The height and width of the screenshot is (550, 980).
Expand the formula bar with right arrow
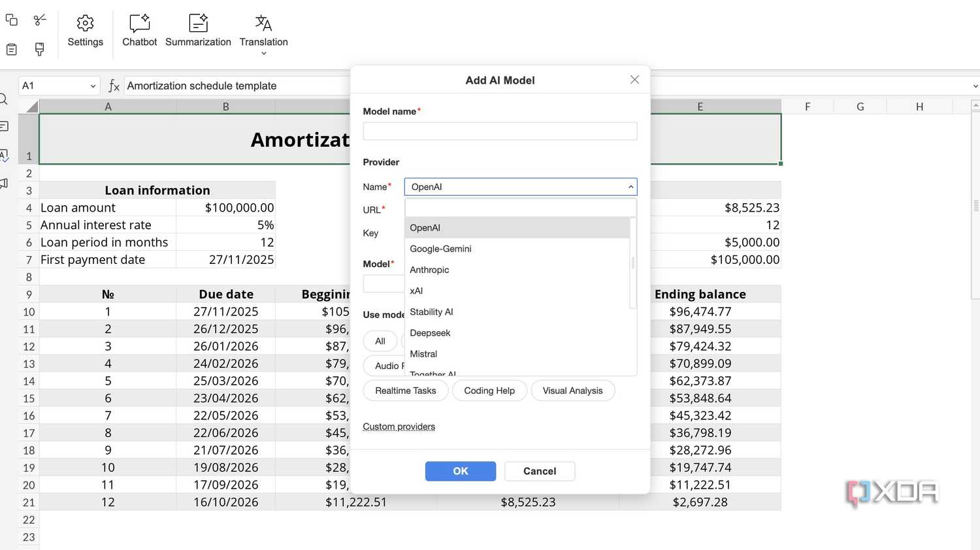click(x=975, y=86)
